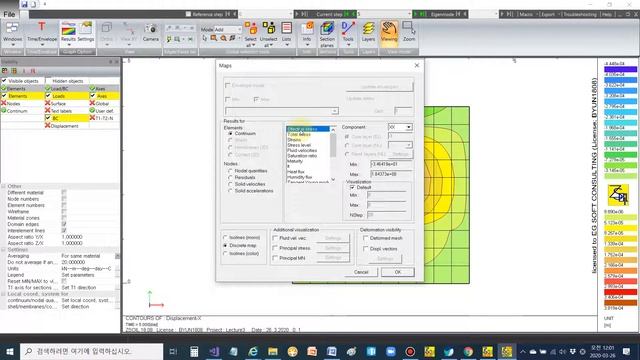The image size is (640, 360).
Task: Click the topmost purple legend color swatch
Action: coord(620,69)
